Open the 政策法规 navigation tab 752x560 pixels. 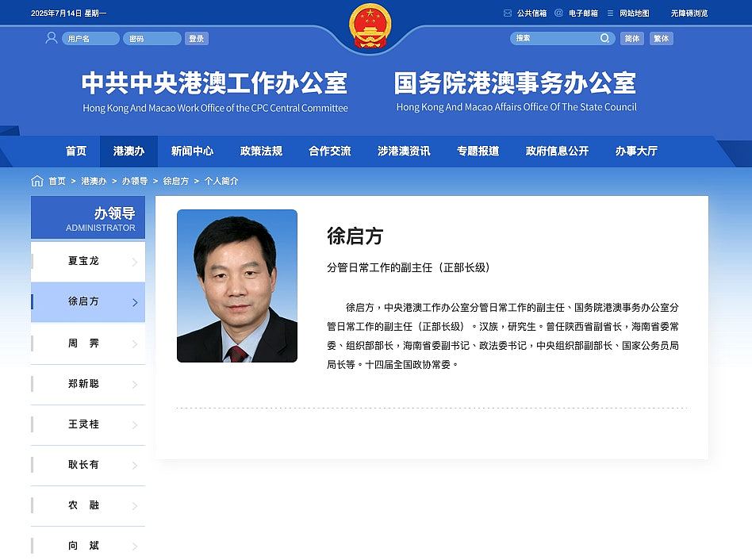tap(261, 151)
